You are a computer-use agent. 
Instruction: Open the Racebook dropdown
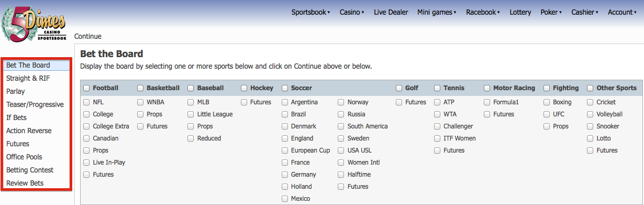click(x=483, y=12)
